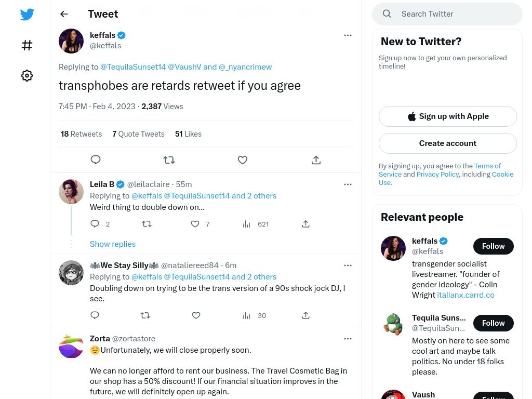Open more options on keffals' tweet

tap(348, 35)
